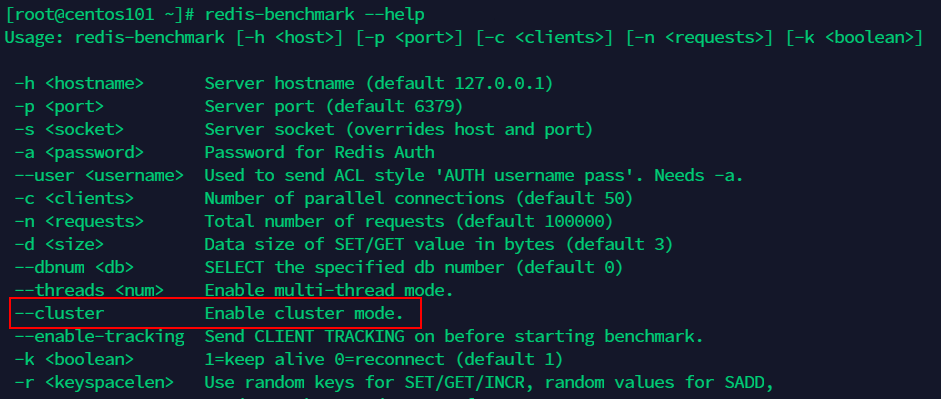Click the --enable-tracking option

99,336
